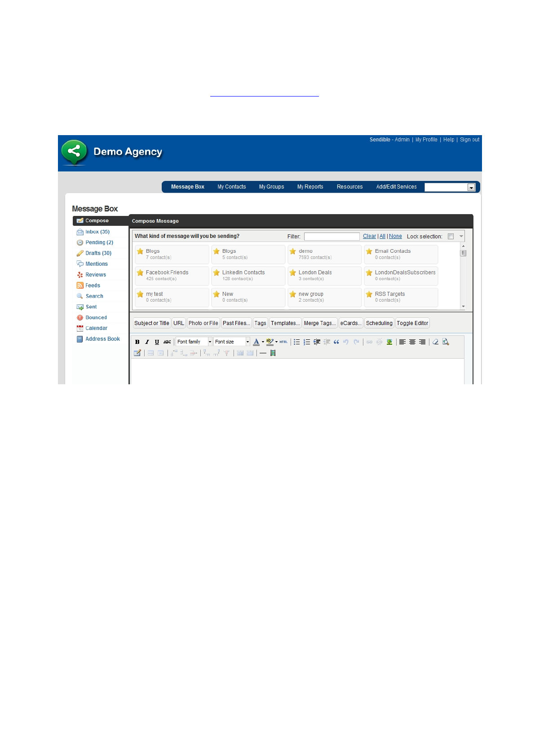Open Templates
This screenshot has height=756, width=535.
pyautogui.click(x=285, y=323)
